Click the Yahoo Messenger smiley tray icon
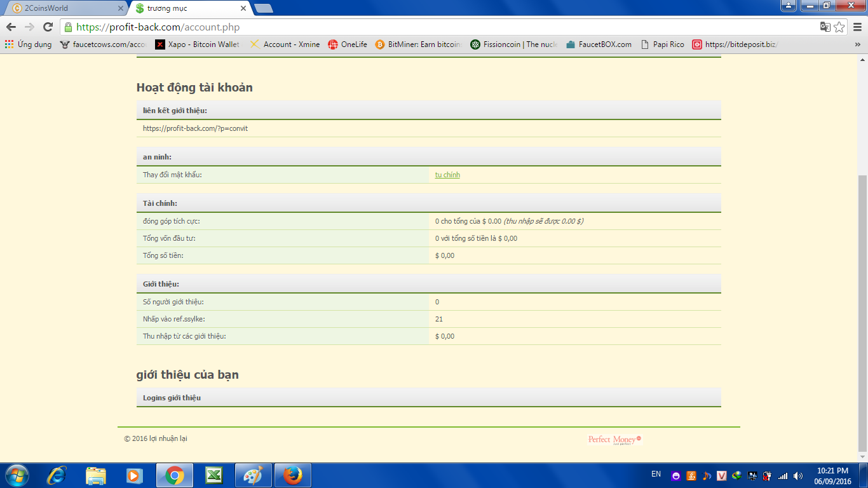Image resolution: width=868 pixels, height=488 pixels. (676, 475)
